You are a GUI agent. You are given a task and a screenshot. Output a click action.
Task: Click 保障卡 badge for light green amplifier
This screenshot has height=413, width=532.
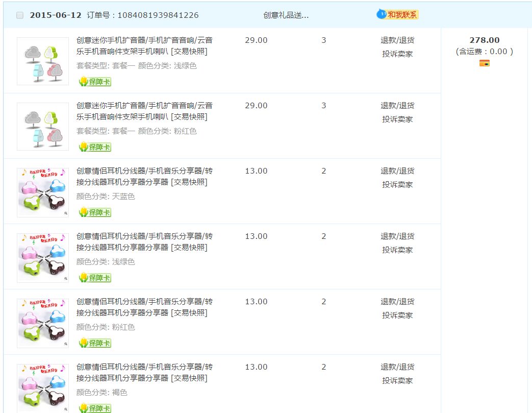click(x=95, y=82)
